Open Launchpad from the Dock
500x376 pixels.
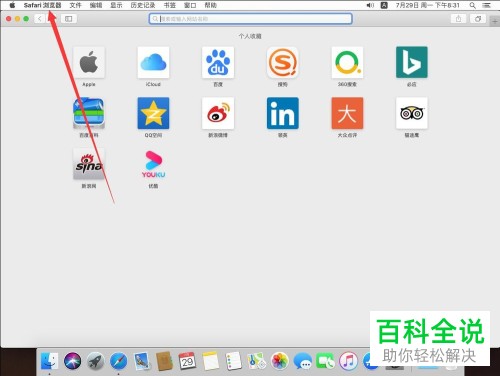pos(95,361)
